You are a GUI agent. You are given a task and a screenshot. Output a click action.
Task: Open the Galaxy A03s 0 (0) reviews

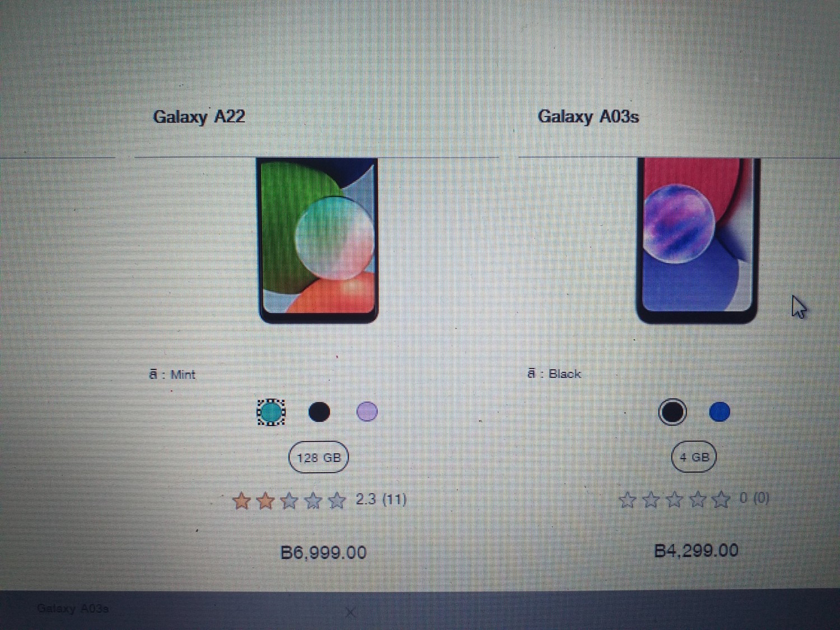coord(754,497)
